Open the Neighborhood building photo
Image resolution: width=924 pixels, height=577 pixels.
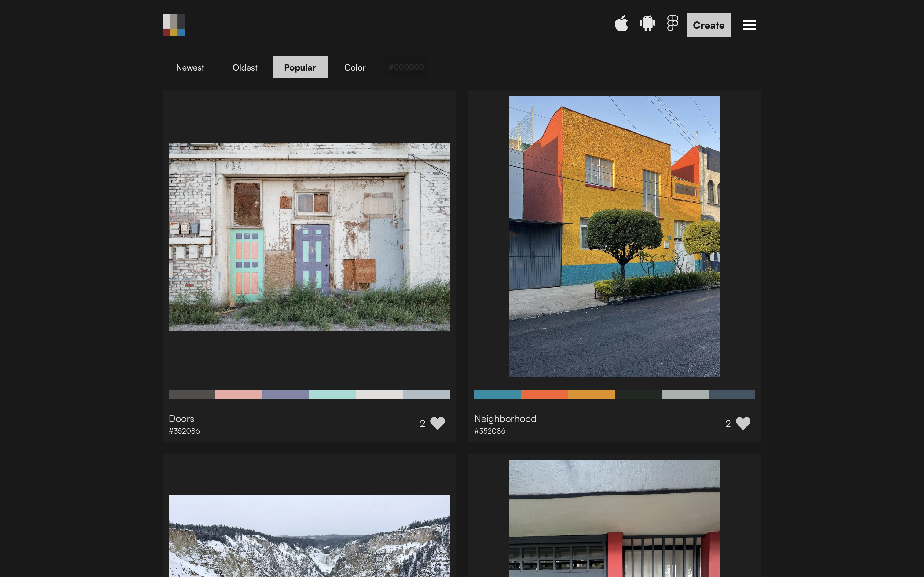(x=614, y=237)
